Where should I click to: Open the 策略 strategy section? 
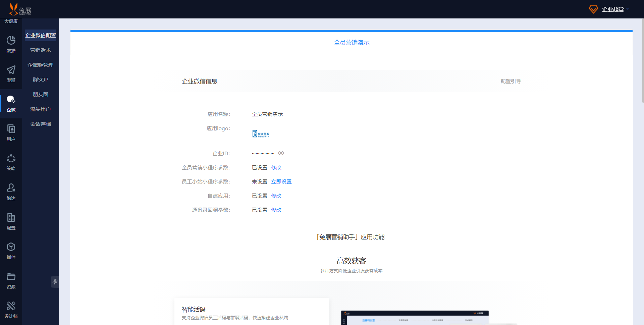11,162
